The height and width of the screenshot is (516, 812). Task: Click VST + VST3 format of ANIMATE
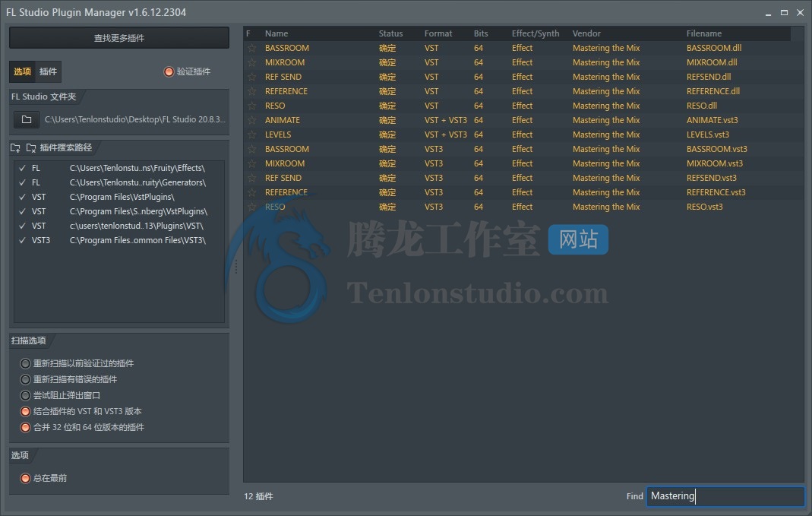(445, 121)
